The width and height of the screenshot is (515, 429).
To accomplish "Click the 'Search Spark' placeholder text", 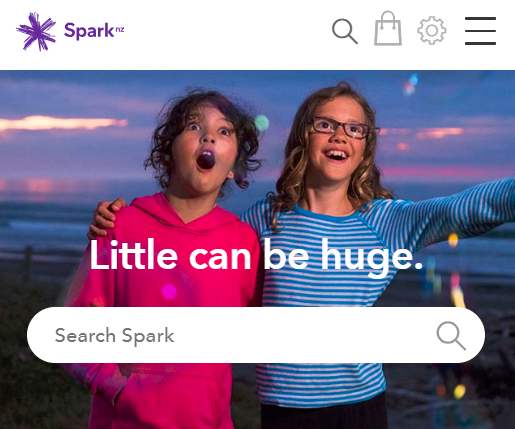I will (x=114, y=335).
